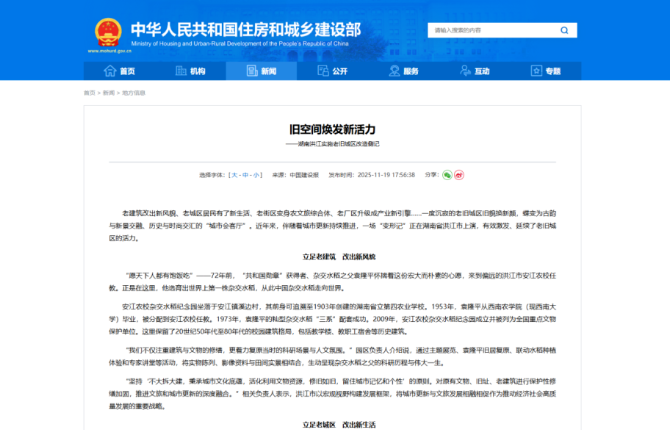The image size is (670, 430).
Task: Click the 首页 breadcrumb link
Action: (90, 92)
